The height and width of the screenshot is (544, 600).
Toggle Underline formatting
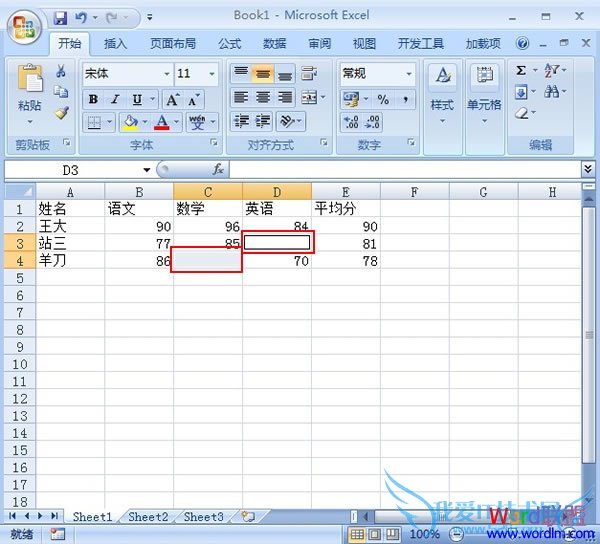point(137,99)
